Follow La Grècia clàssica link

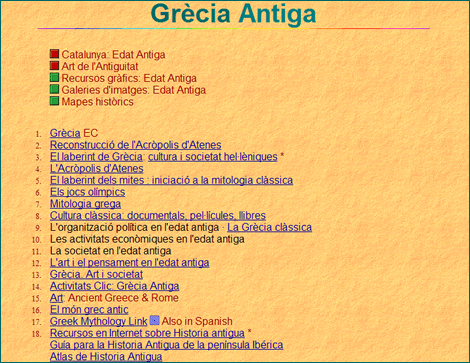coord(269,227)
